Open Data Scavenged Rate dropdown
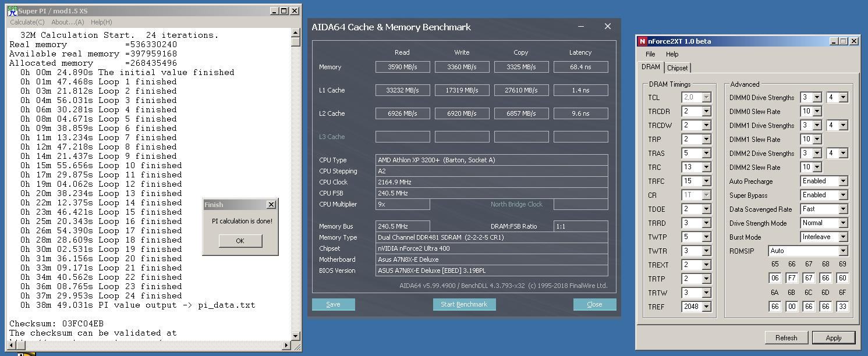 pos(842,209)
